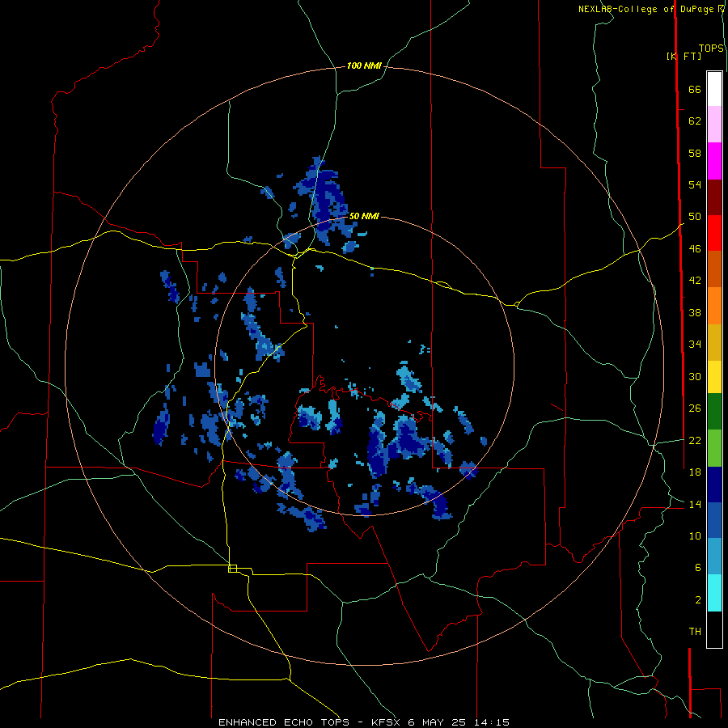Click the legend value '58'
The image size is (728, 728).
pos(695,153)
